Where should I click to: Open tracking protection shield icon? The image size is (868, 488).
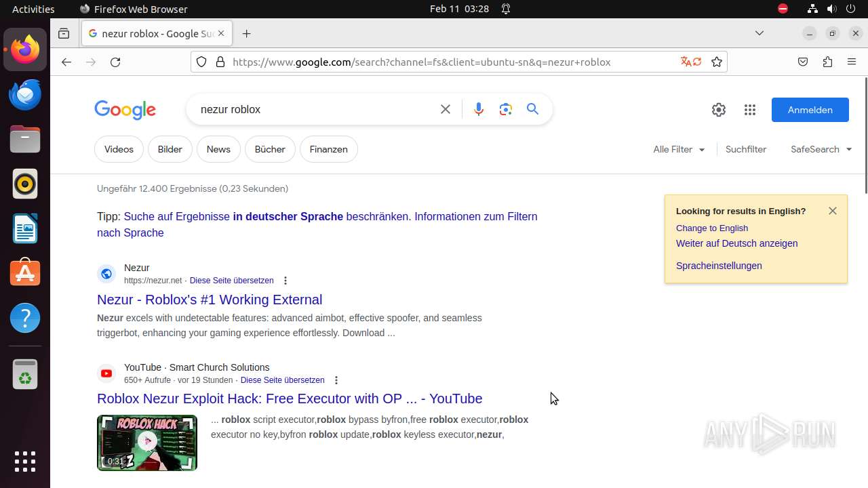coord(201,62)
